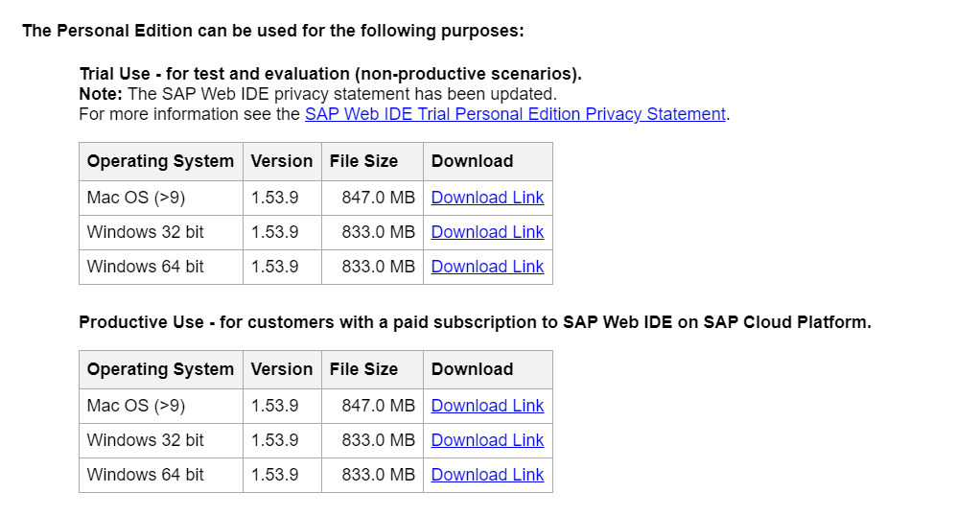The image size is (980, 516).
Task: Download Productive Use Mac OS version
Action: [x=487, y=406]
